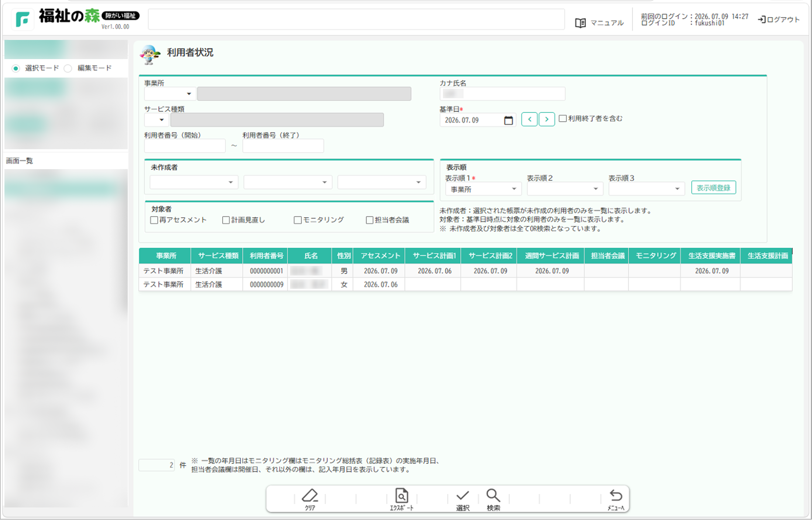This screenshot has width=812, height=520.
Task: Click the アセスメント column header
Action: [379, 256]
